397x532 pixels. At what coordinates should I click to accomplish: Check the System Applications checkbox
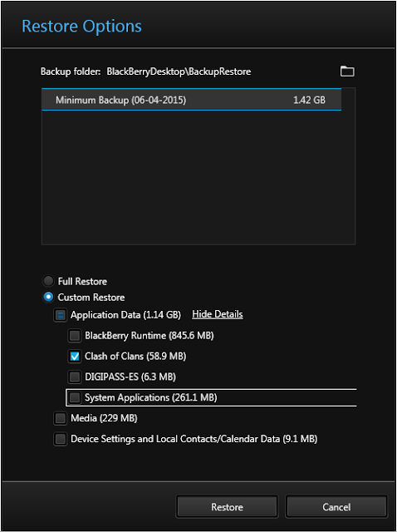click(x=75, y=397)
